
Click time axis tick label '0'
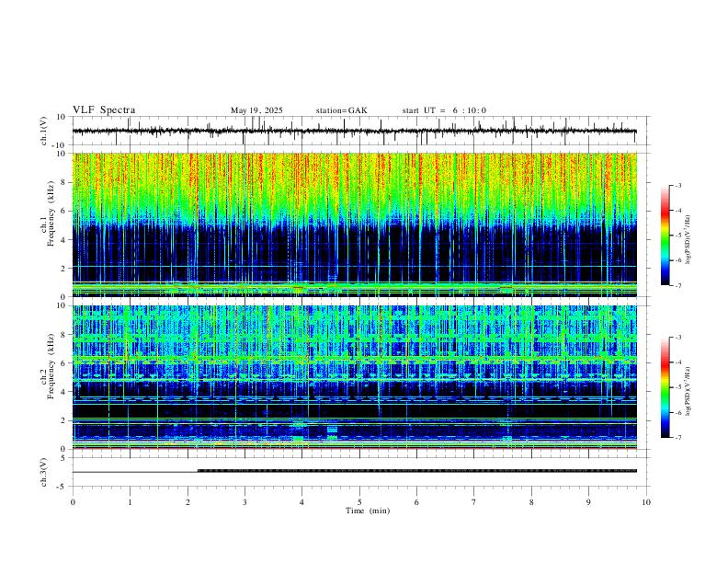coord(73,502)
